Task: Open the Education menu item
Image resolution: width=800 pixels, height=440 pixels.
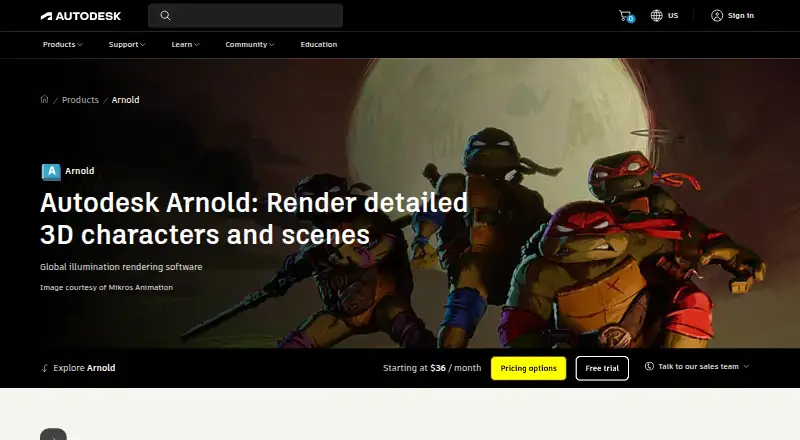Action: tap(318, 44)
